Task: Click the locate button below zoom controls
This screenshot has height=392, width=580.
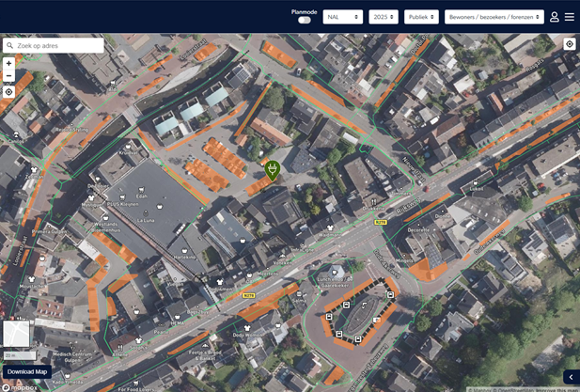Action: pyautogui.click(x=8, y=92)
